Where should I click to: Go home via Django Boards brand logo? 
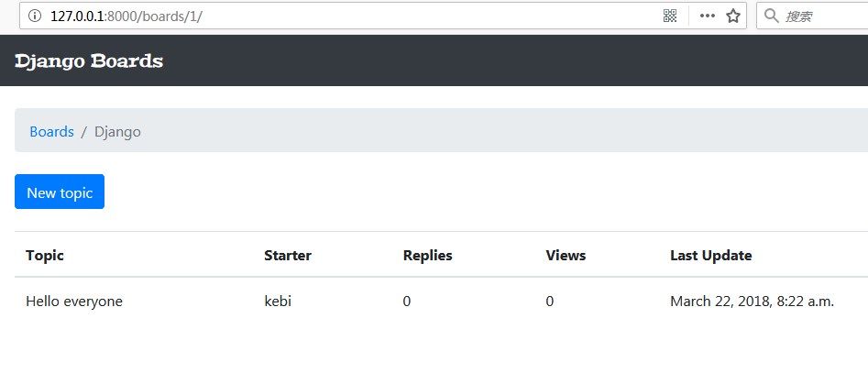tap(89, 60)
